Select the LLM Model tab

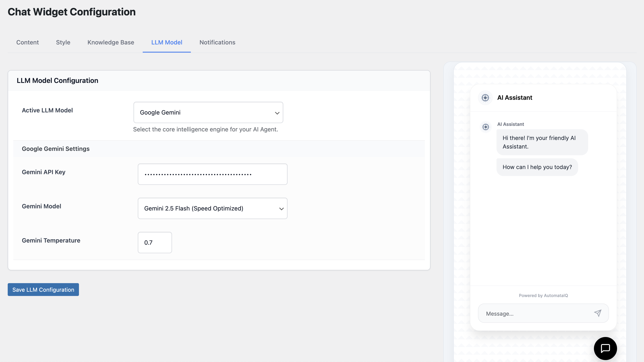pyautogui.click(x=166, y=42)
